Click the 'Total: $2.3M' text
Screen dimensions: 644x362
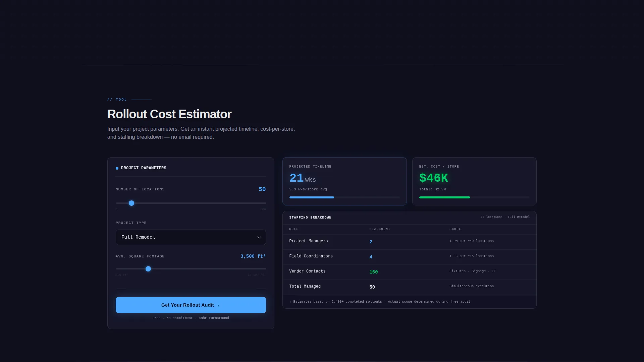432,189
